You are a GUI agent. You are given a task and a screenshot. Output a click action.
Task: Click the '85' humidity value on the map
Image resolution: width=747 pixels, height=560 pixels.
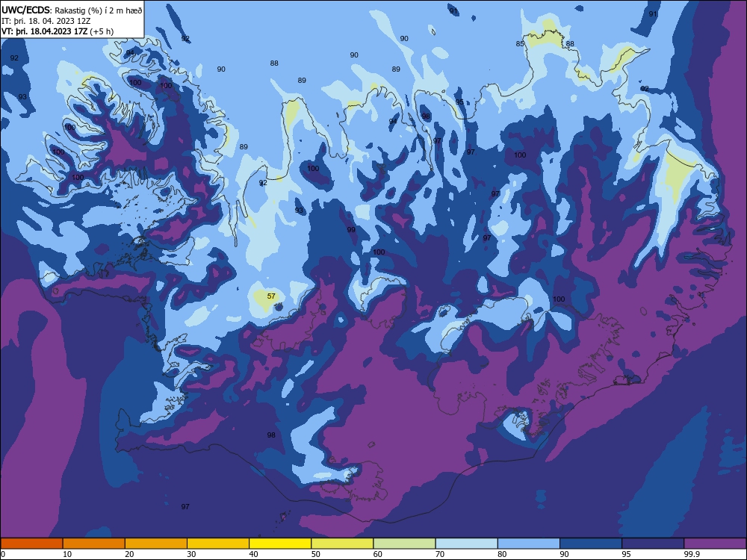520,44
